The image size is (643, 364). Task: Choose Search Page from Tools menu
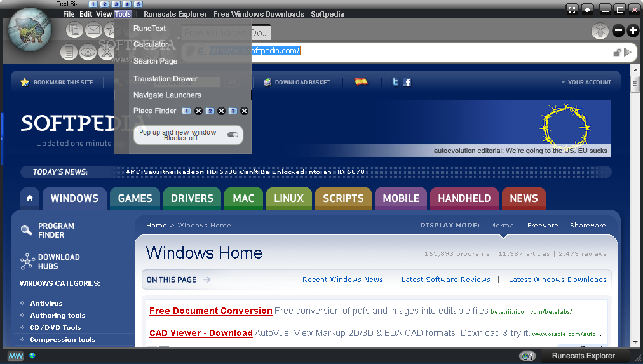coord(156,61)
